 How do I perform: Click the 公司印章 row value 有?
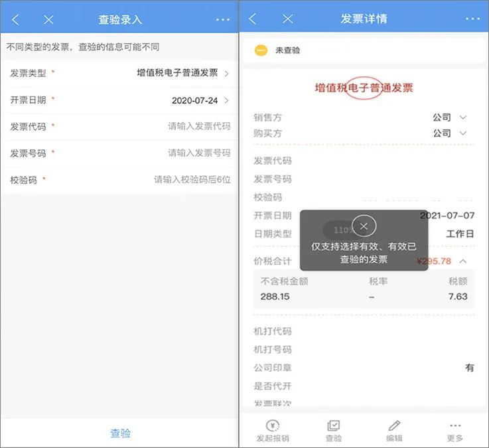tap(469, 368)
